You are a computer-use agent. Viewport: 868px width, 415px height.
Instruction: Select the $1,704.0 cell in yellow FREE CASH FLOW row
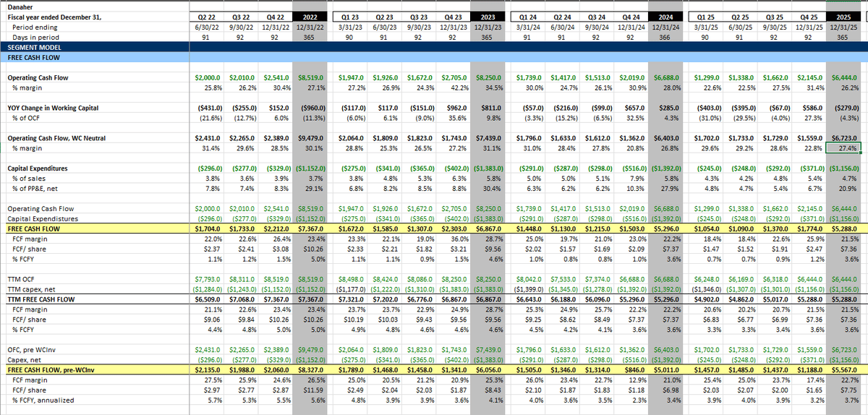(210, 228)
